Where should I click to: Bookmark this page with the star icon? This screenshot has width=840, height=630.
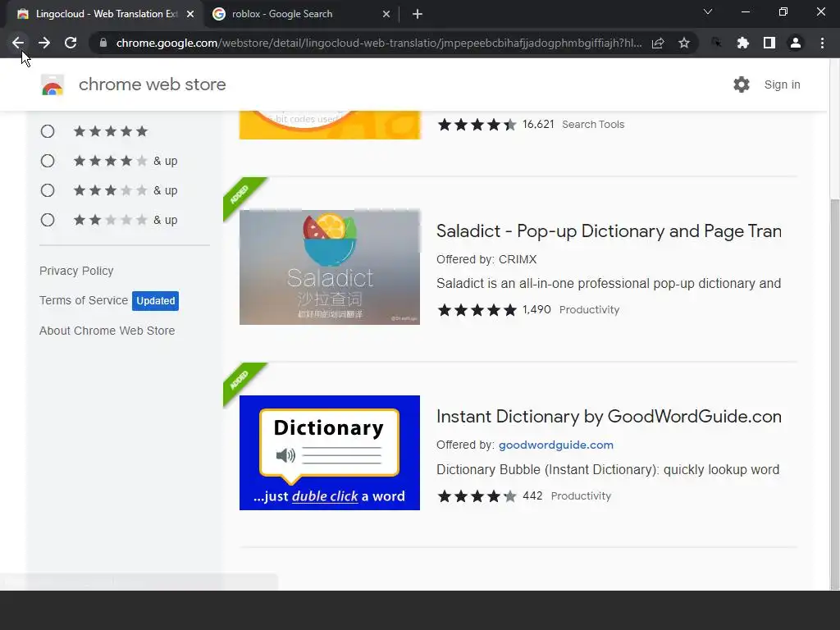coord(683,43)
